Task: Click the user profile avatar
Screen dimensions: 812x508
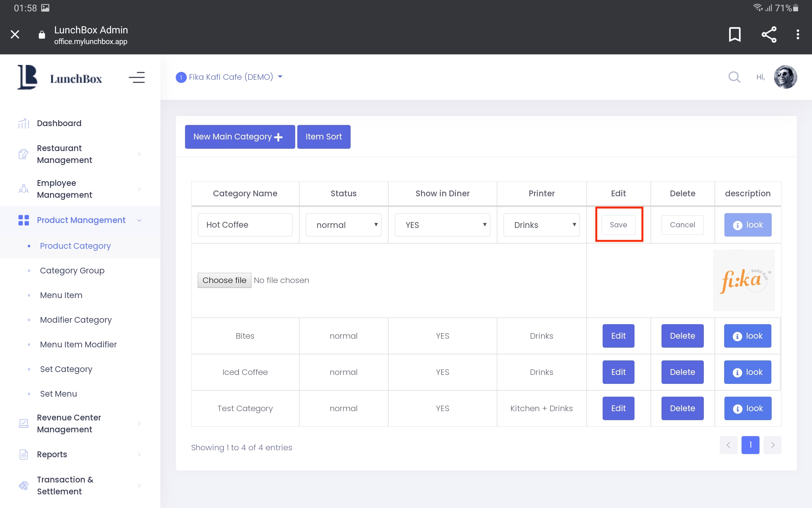Action: [785, 77]
